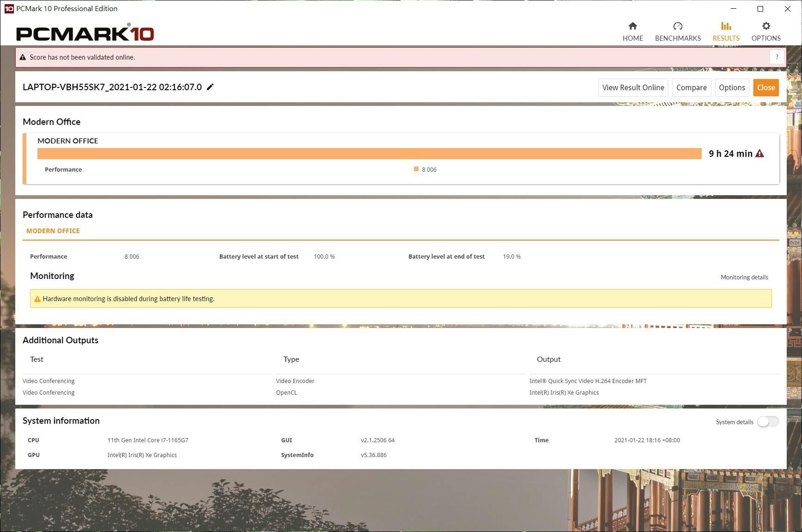The image size is (802, 532).
Task: Open the result Options button
Action: click(x=732, y=87)
